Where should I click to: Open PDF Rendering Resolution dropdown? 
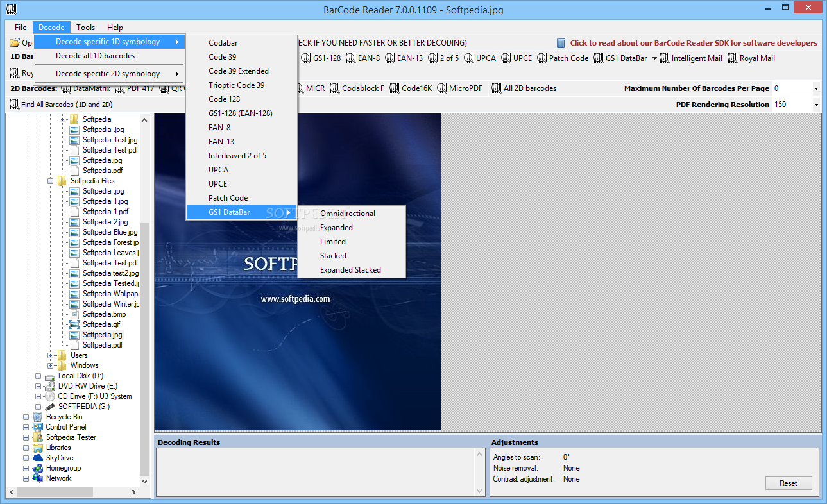pyautogui.click(x=816, y=105)
